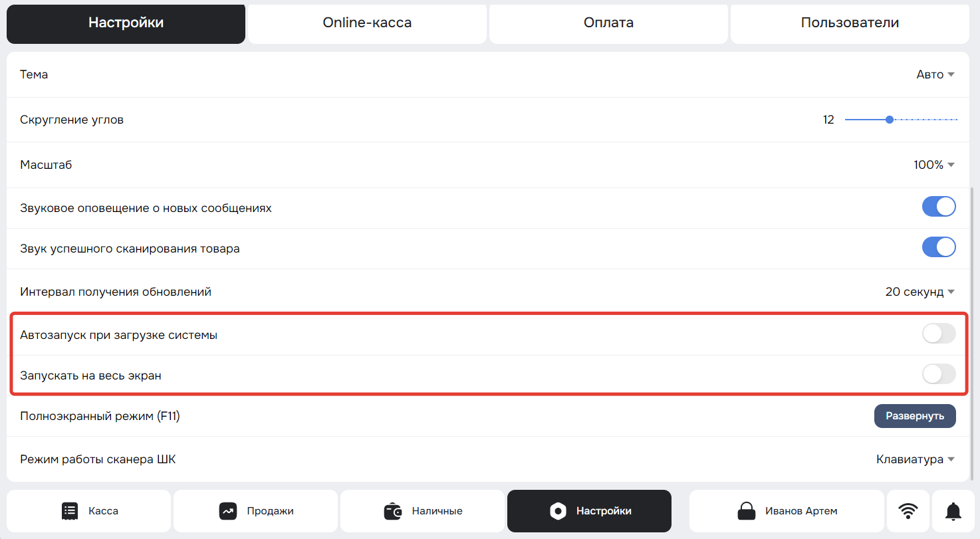The image size is (980, 539).
Task: Open update interval dropdown showing 20 секунд
Action: point(920,292)
